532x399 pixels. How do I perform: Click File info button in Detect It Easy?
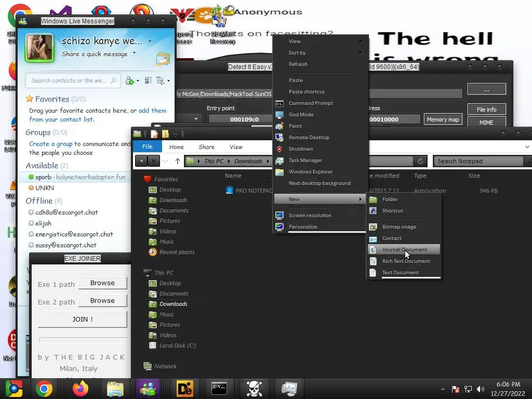pyautogui.click(x=486, y=110)
